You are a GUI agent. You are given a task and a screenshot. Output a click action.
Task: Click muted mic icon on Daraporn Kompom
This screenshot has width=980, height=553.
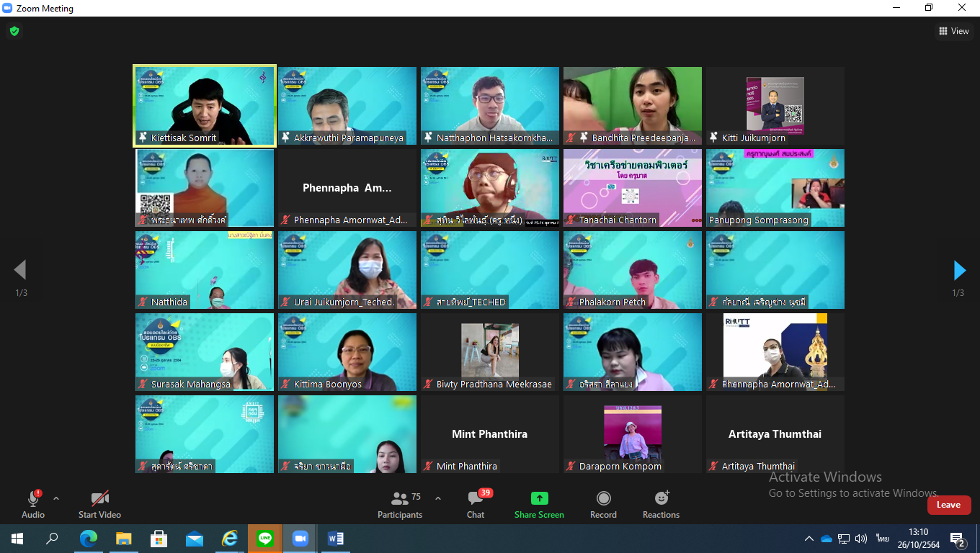click(571, 466)
